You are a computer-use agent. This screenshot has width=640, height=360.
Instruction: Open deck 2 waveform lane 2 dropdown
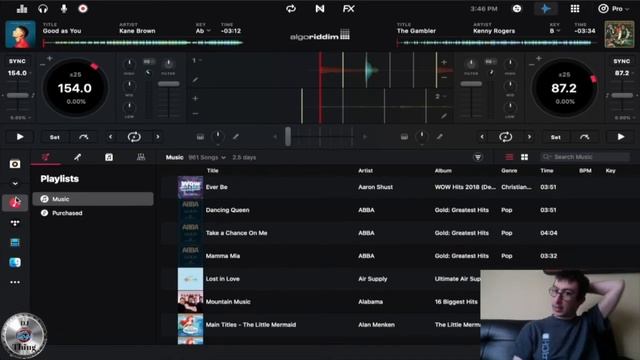[440, 96]
